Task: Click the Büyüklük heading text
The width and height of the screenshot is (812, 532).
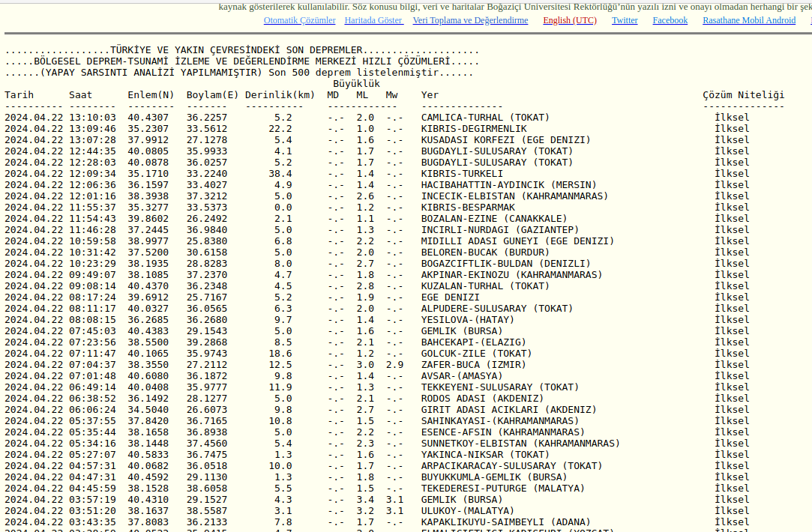Action: pos(357,84)
